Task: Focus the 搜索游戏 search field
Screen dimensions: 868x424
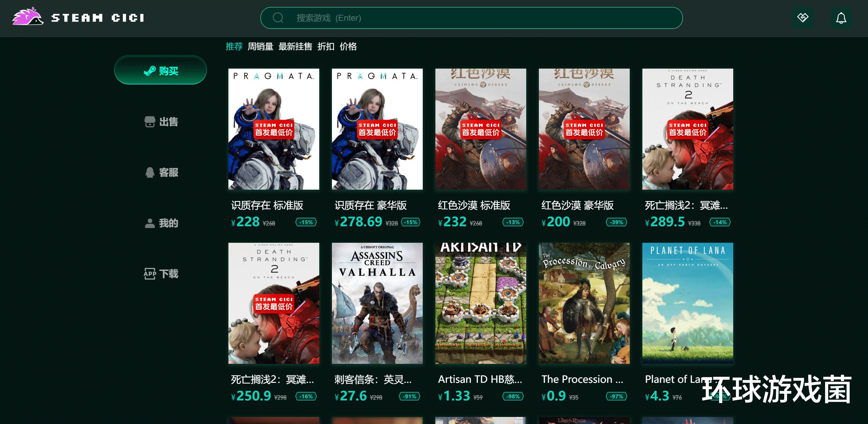Action: (472, 18)
